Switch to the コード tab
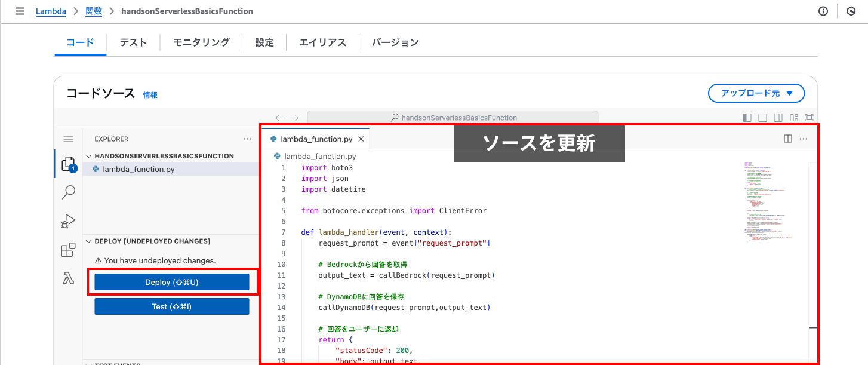The height and width of the screenshot is (365, 868). [81, 42]
